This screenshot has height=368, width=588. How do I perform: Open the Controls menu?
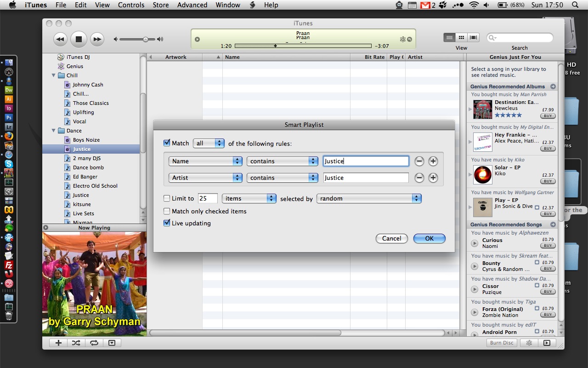131,5
